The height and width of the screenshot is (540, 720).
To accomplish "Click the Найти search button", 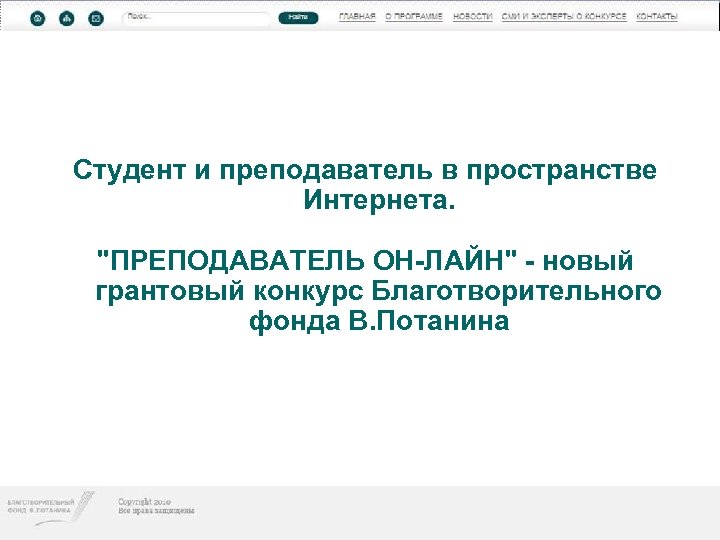I will 298,17.
